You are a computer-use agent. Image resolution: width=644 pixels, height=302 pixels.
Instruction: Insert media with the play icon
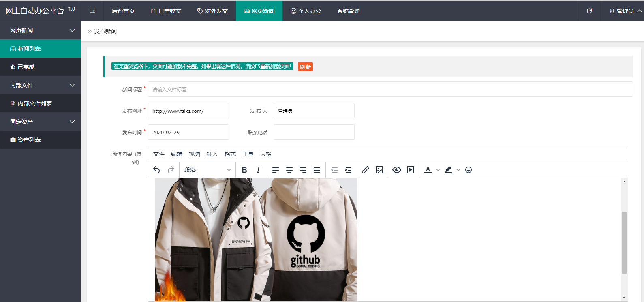(x=411, y=170)
